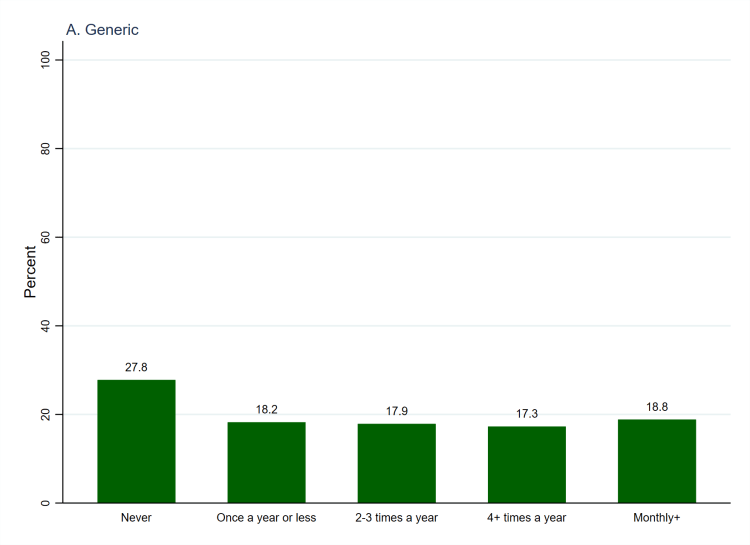The width and height of the screenshot is (750, 545).
Task: Click the '4+ times a year' axis label
Action: [x=526, y=518]
